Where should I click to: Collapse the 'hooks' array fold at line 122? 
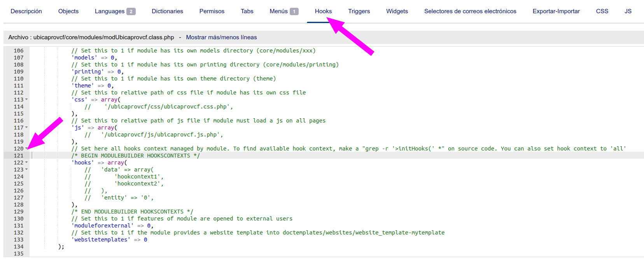(26, 163)
